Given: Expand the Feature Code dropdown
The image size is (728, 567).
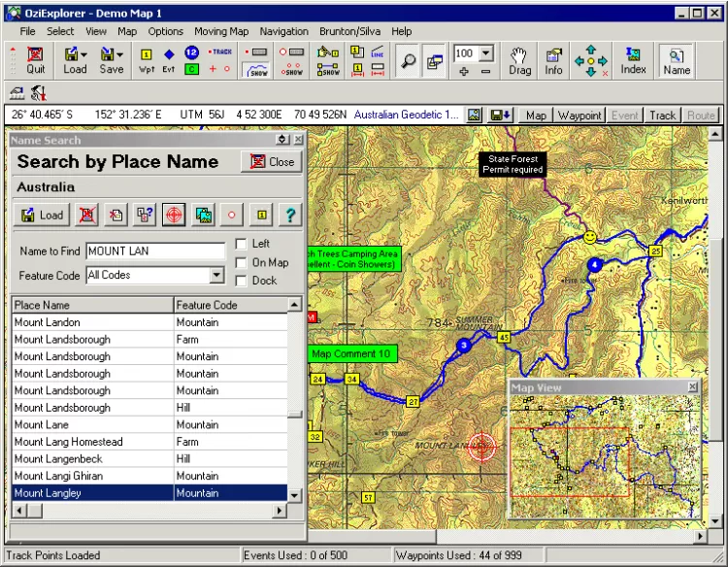Looking at the screenshot, I should point(217,276).
